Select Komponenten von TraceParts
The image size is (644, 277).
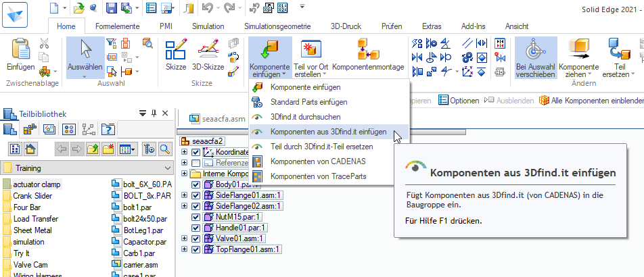(329, 176)
